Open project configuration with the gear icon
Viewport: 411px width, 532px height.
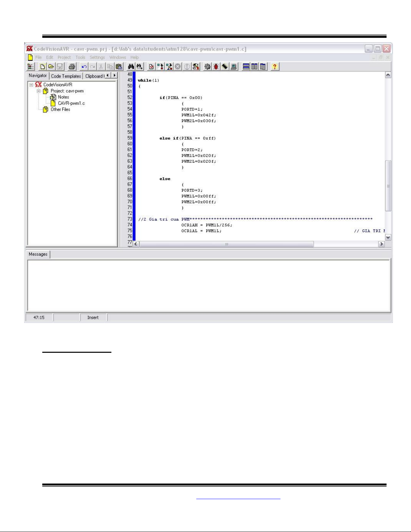[207, 66]
